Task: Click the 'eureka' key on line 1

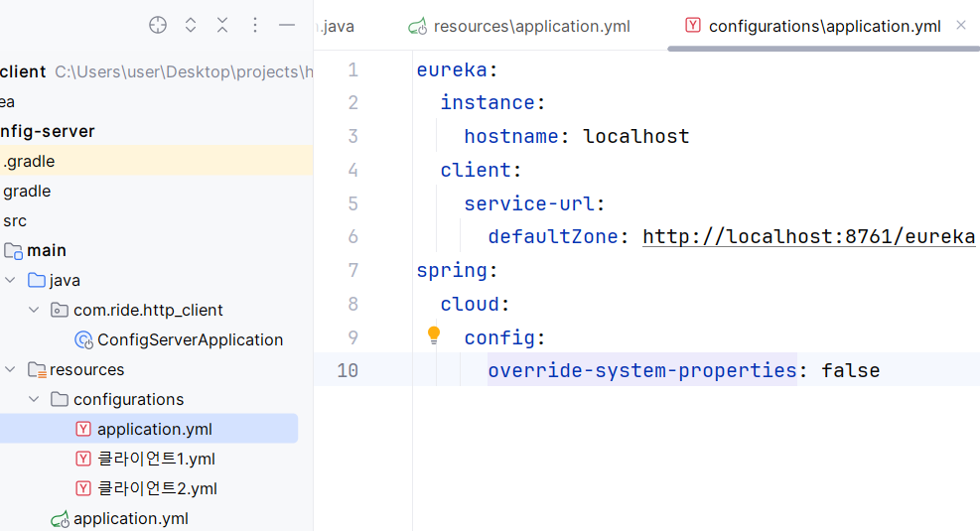Action: click(452, 69)
